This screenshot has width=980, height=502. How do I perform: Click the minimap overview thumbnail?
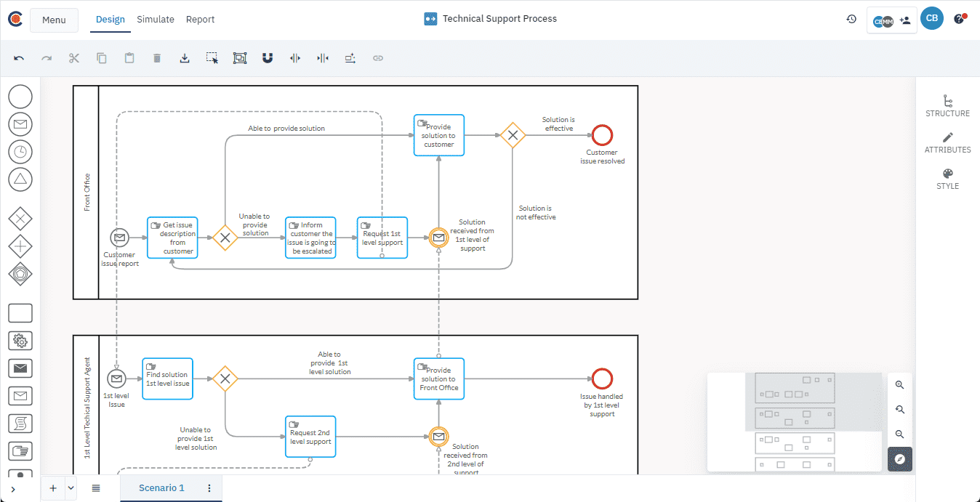[x=795, y=422]
